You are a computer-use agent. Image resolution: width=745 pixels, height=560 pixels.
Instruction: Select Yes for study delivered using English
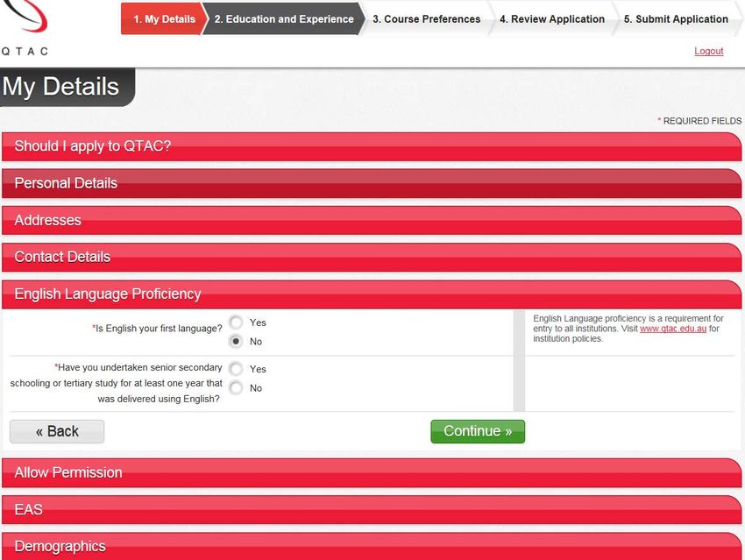click(x=236, y=369)
